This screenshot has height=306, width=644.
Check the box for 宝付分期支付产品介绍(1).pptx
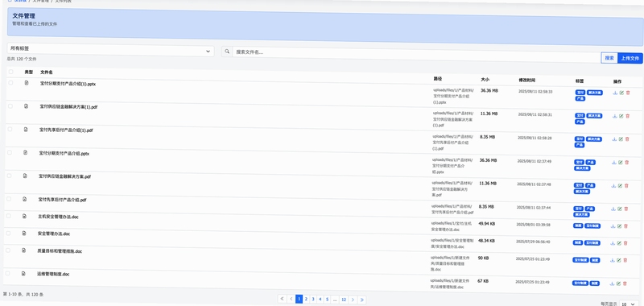tap(10, 83)
